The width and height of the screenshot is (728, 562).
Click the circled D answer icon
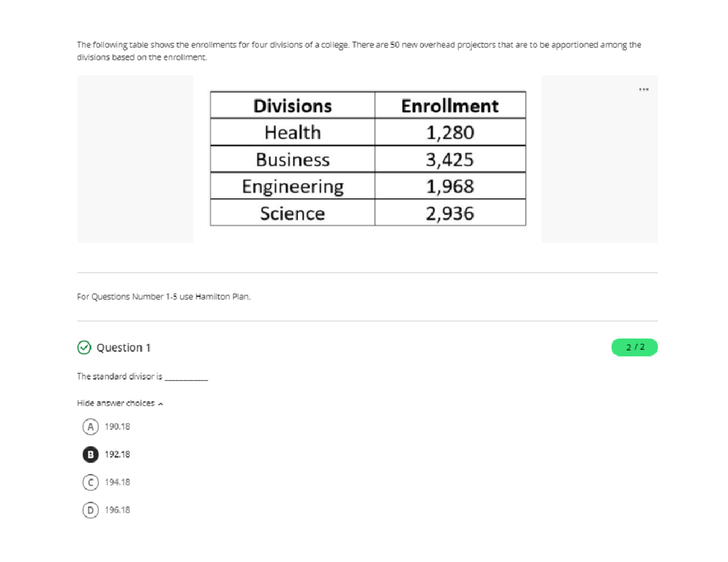tap(90, 510)
